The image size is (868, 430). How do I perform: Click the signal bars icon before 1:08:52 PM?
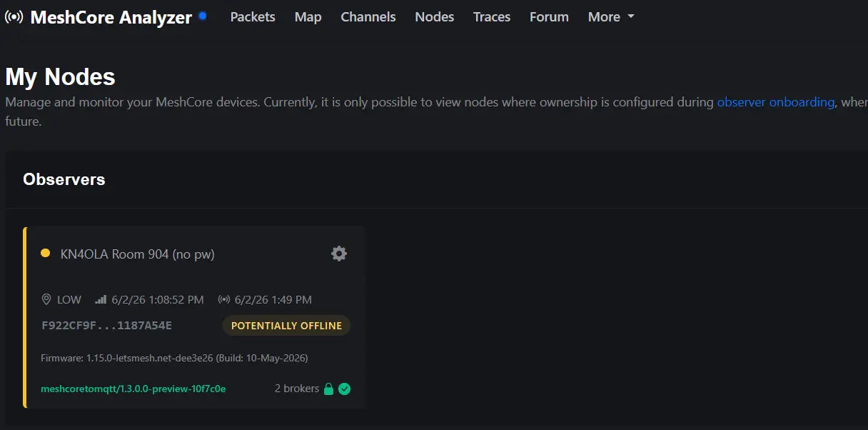(101, 299)
